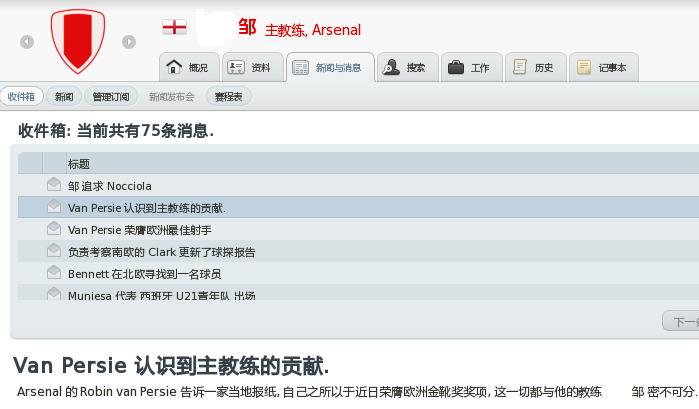Select the 收件箱 inbox sub-tab
The image size is (699, 409).
click(21, 96)
